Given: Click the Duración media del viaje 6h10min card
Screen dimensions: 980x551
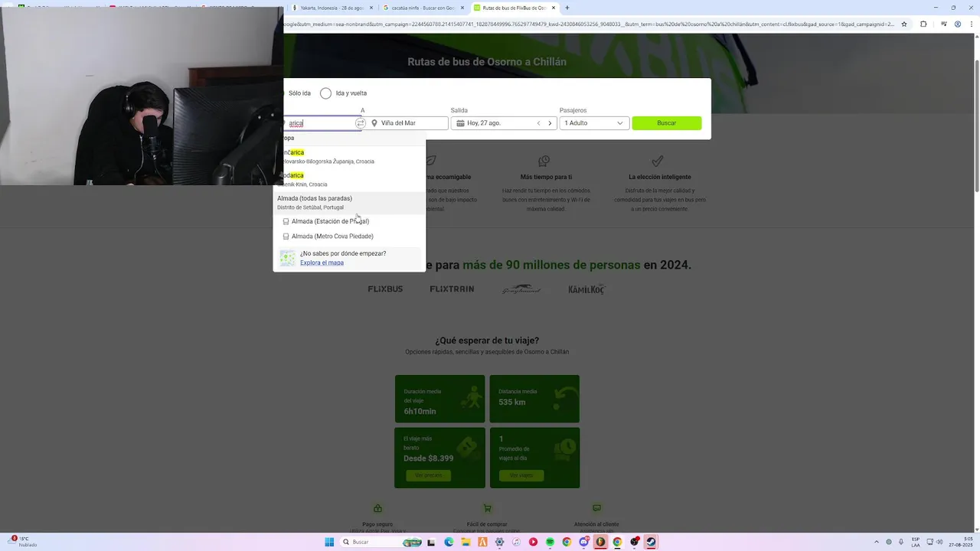Looking at the screenshot, I should 439,399.
